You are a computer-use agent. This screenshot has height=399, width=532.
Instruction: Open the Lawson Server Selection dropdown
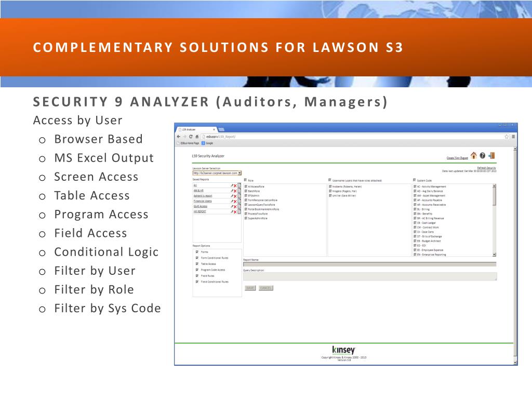coord(217,173)
